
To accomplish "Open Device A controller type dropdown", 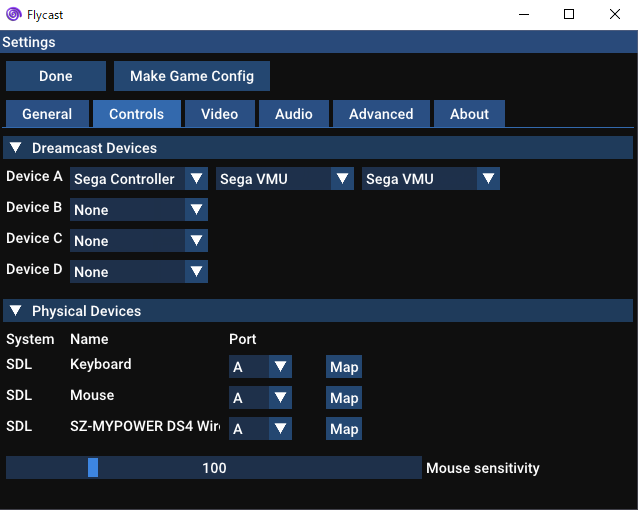I will tap(138, 179).
